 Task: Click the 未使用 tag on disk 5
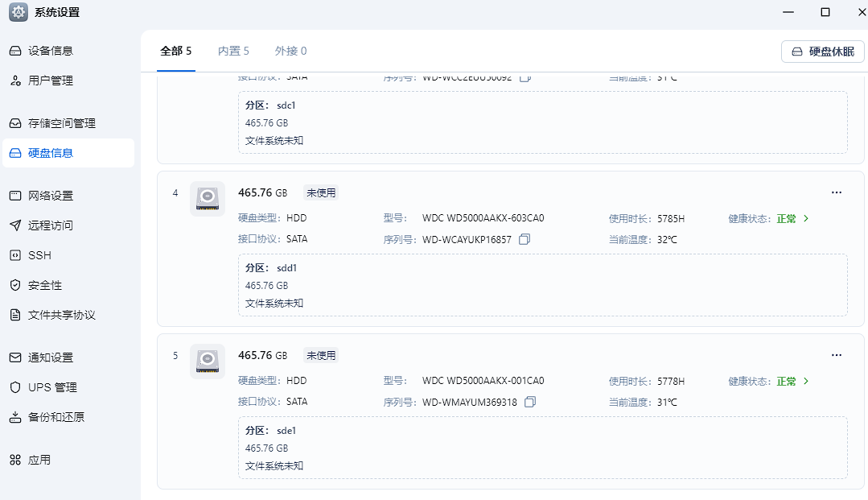coord(321,355)
